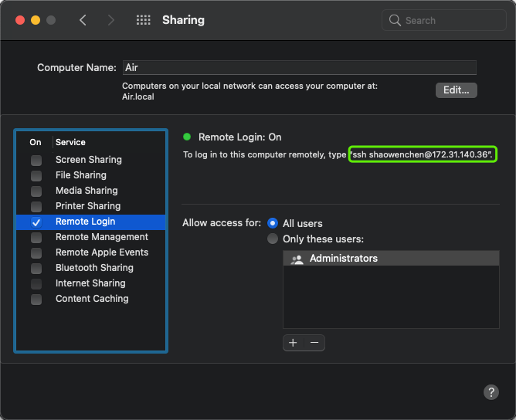Image resolution: width=516 pixels, height=420 pixels.
Task: Uncheck the Remote Login checkbox
Action: 36,222
